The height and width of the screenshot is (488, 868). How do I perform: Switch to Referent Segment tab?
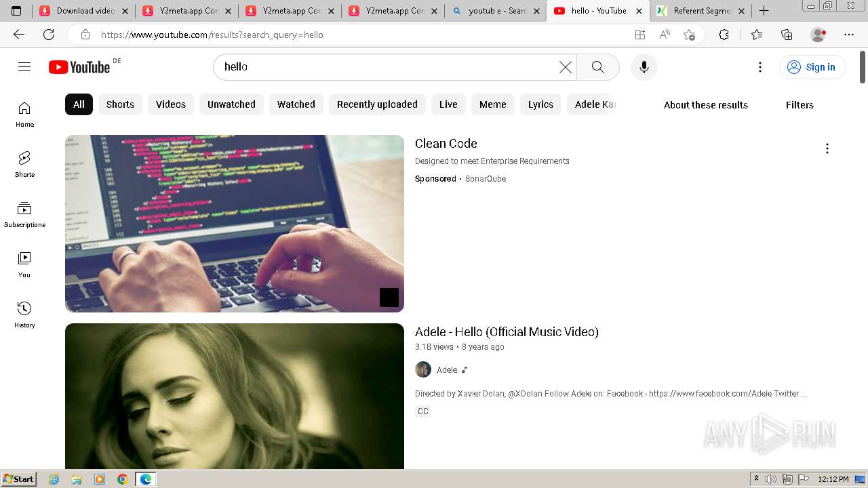pyautogui.click(x=702, y=11)
